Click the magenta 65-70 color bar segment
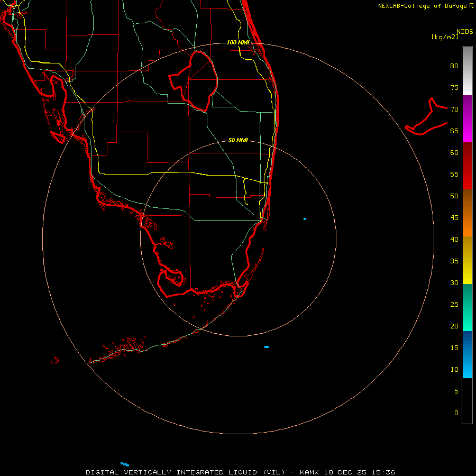Image resolution: width=476 pixels, height=476 pixels. tap(467, 118)
